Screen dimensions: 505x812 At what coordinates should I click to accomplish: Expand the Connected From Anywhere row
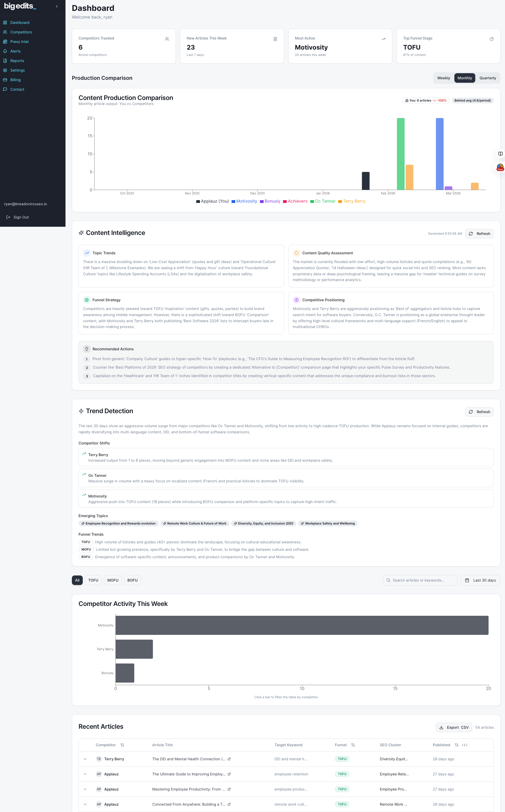pyautogui.click(x=85, y=804)
